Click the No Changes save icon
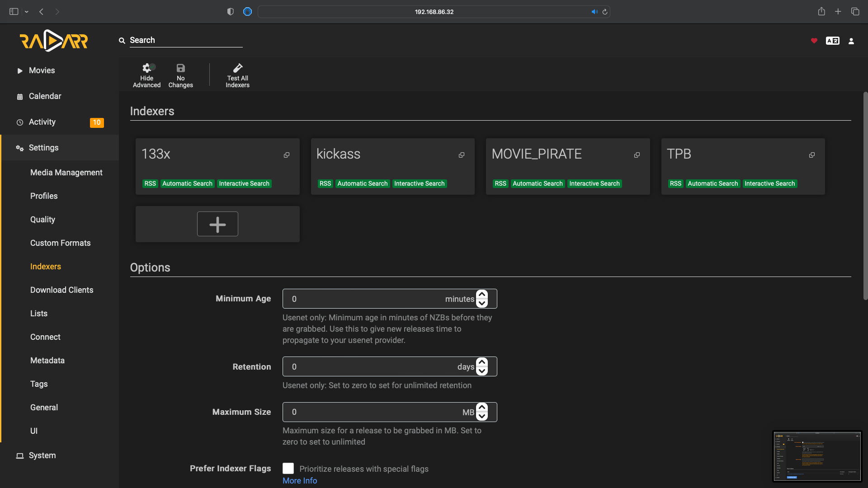 coord(180,68)
